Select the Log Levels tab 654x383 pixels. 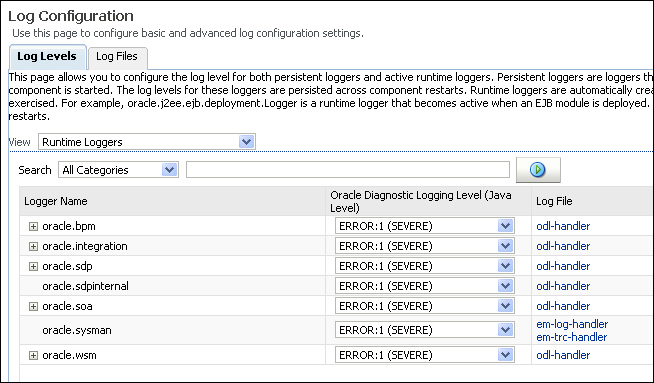point(47,56)
